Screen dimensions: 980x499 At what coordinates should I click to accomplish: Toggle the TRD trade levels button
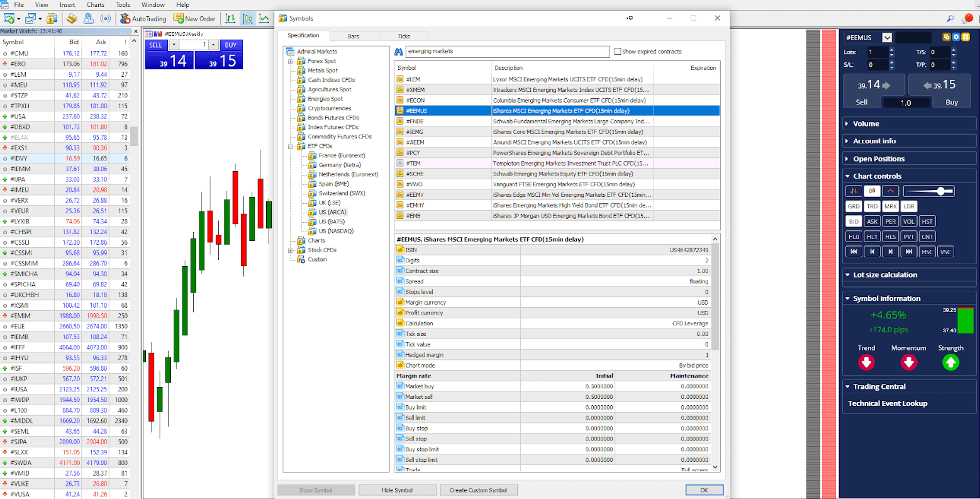(x=872, y=206)
